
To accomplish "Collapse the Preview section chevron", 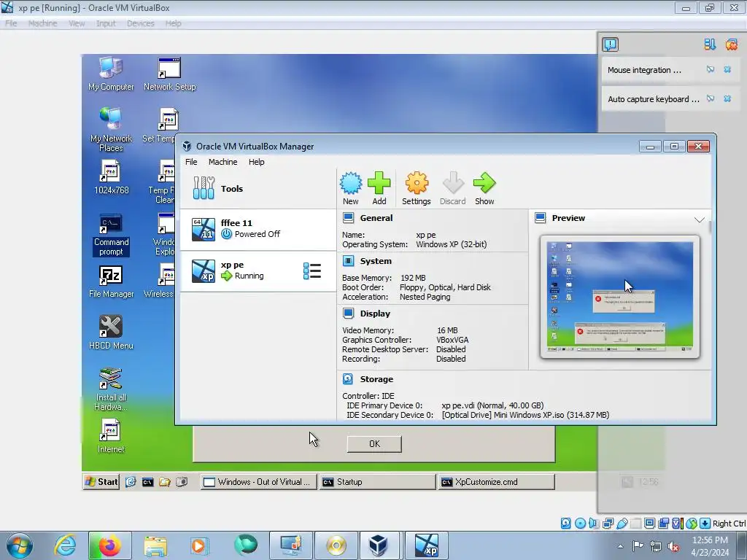I will (699, 219).
